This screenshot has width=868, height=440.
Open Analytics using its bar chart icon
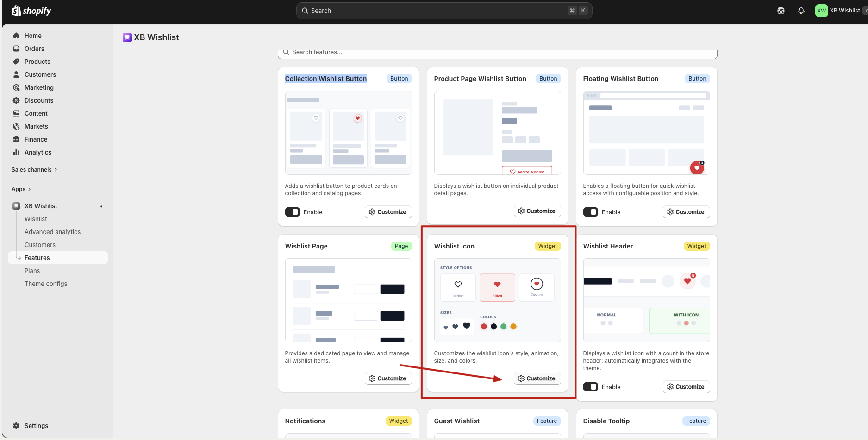16,152
